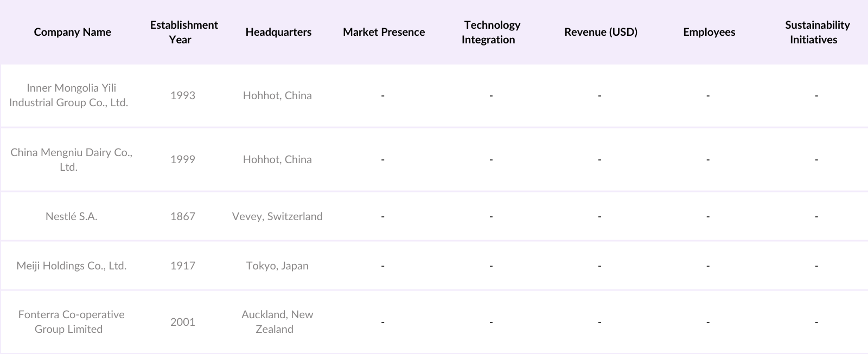Viewport: 868px width, 354px height.
Task: Click Hohhot, China in the Yili row
Action: pyautogui.click(x=277, y=95)
